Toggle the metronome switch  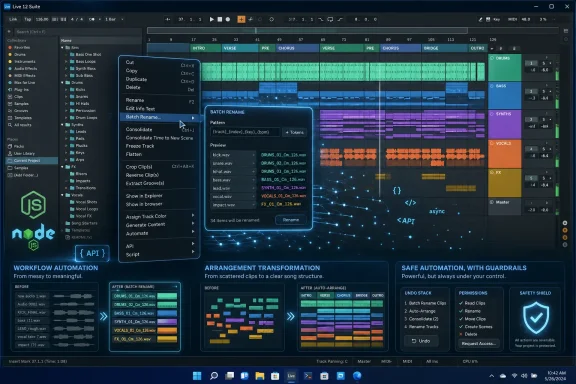[x=92, y=19]
